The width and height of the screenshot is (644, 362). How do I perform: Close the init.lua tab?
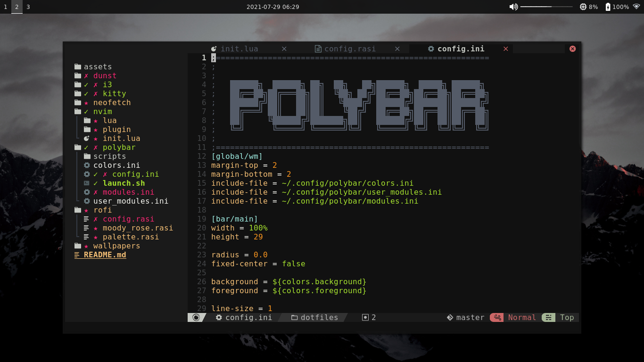click(x=284, y=49)
